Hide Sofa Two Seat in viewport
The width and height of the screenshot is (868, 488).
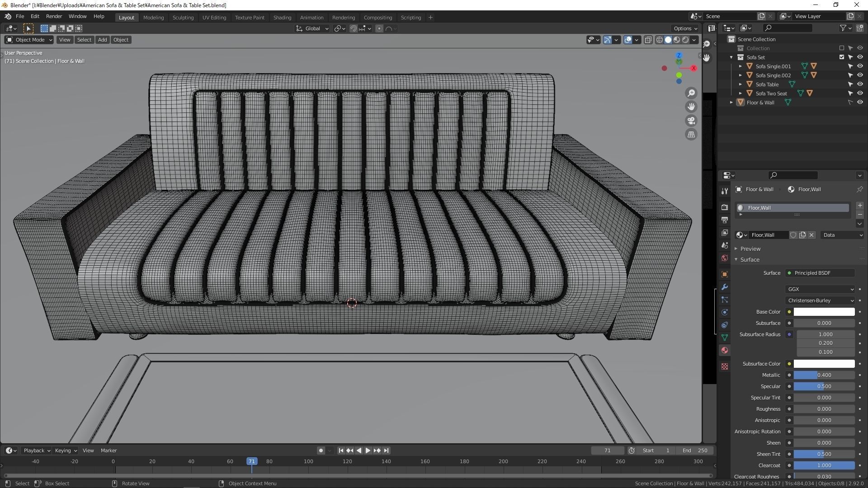point(860,94)
